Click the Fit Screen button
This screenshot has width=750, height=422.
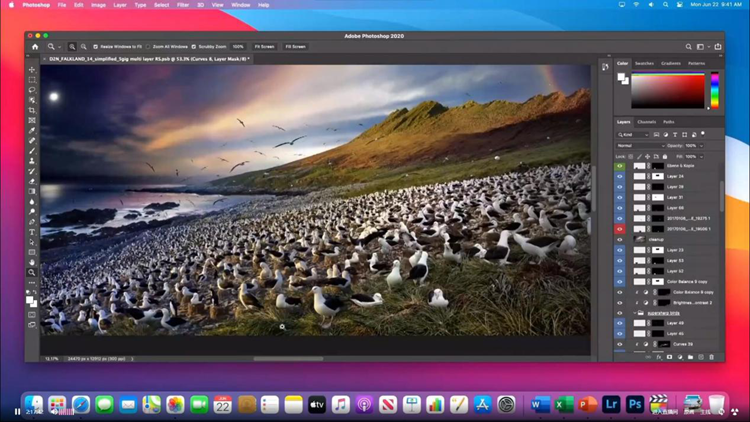click(265, 47)
